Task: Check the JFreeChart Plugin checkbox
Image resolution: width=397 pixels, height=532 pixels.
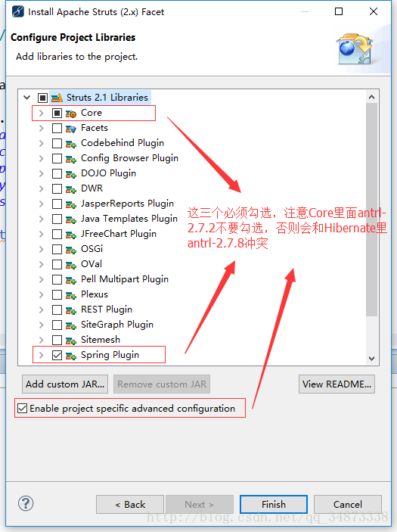Action: point(57,234)
